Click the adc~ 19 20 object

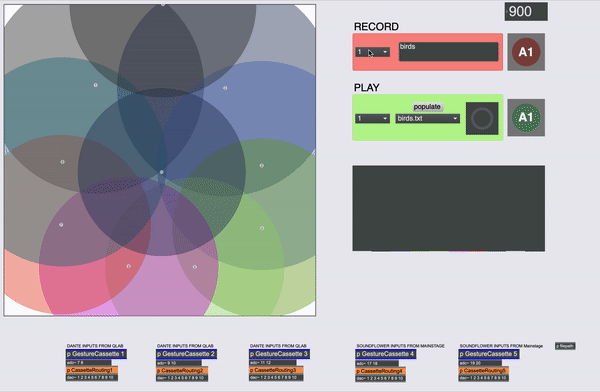480,363
